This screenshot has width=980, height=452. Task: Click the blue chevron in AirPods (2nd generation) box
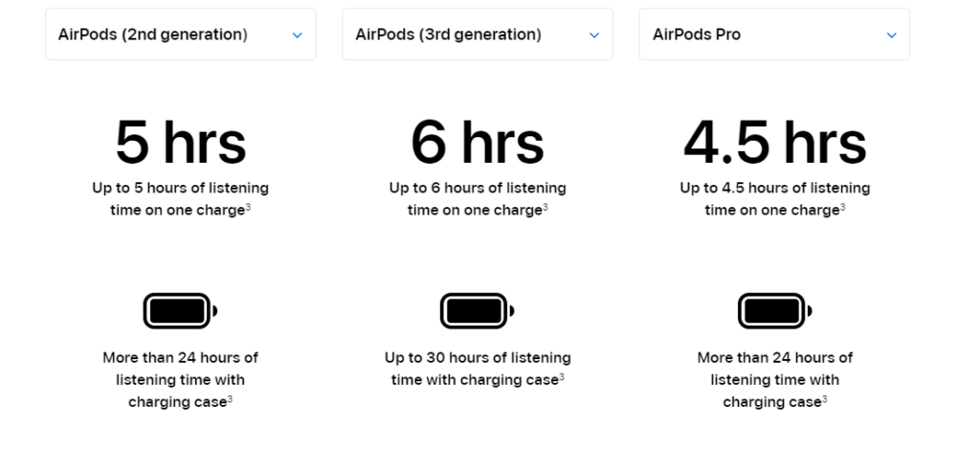[298, 35]
